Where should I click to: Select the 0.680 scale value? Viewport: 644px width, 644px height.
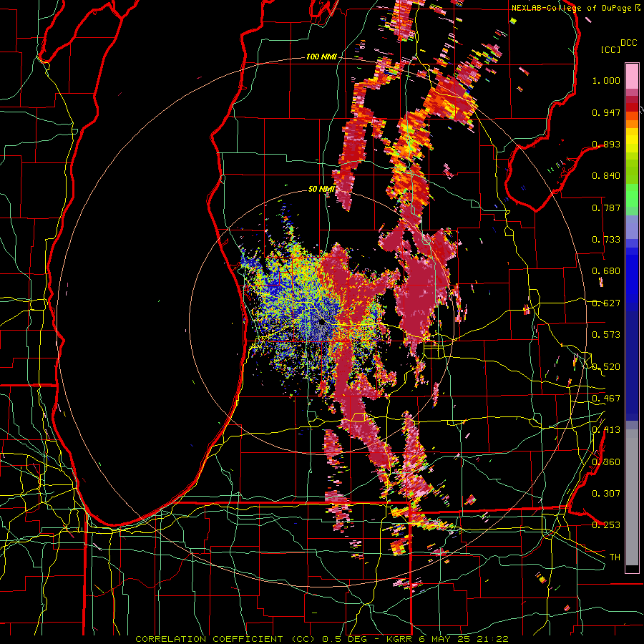(606, 271)
